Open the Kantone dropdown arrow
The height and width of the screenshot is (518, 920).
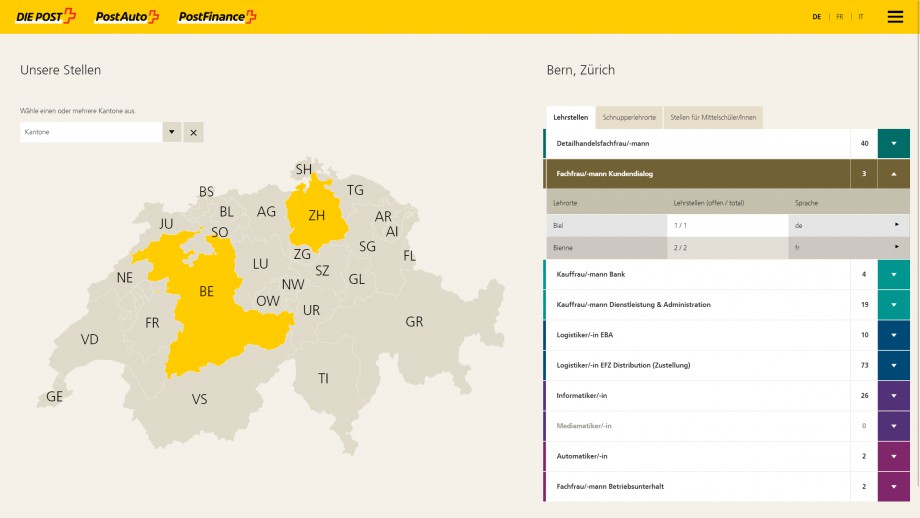(x=171, y=132)
